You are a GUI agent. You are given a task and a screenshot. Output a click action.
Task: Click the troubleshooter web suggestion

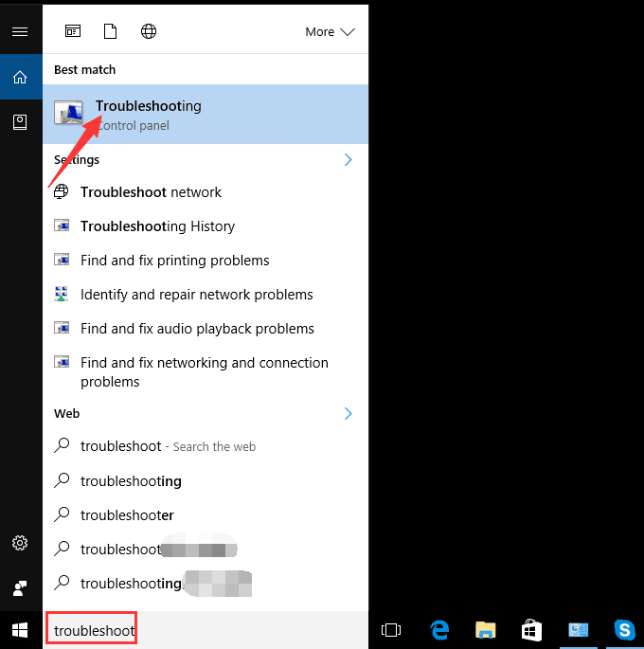tap(127, 515)
